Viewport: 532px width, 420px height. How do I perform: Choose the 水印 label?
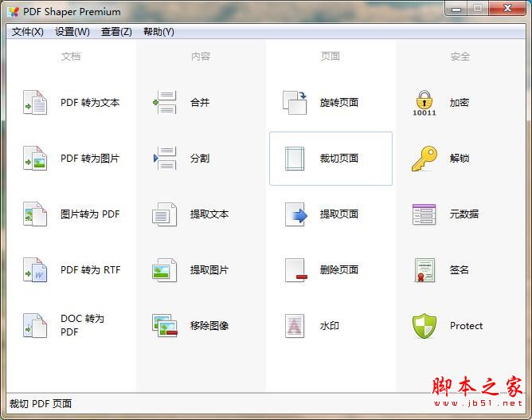(x=330, y=326)
